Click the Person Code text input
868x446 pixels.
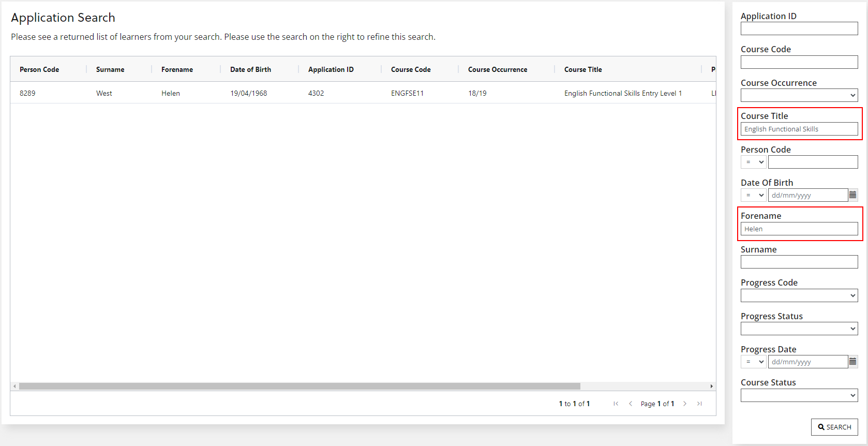click(x=813, y=162)
